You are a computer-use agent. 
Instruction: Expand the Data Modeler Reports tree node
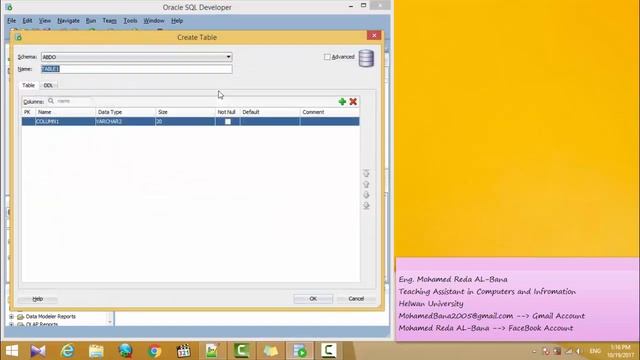point(11,316)
